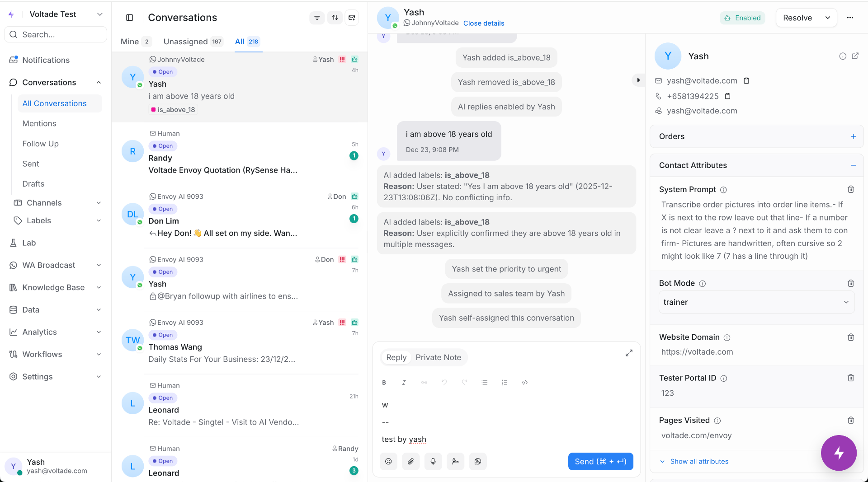Open the three-dot conversation options menu
This screenshot has width=868, height=482.
(850, 18)
